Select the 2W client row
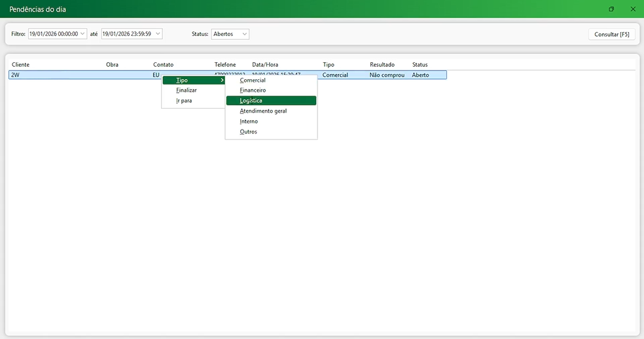The image size is (644, 339). pyautogui.click(x=65, y=75)
